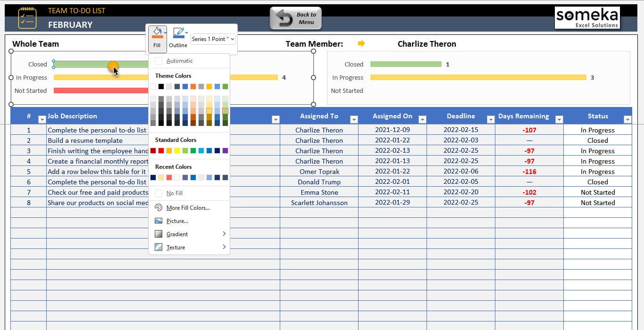644x330 pixels.
Task: Click the Texture fill icon
Action: (158, 247)
